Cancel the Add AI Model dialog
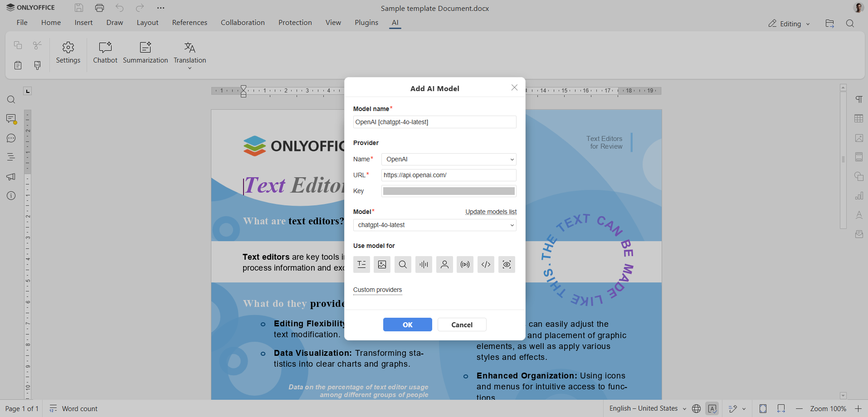 coord(462,325)
